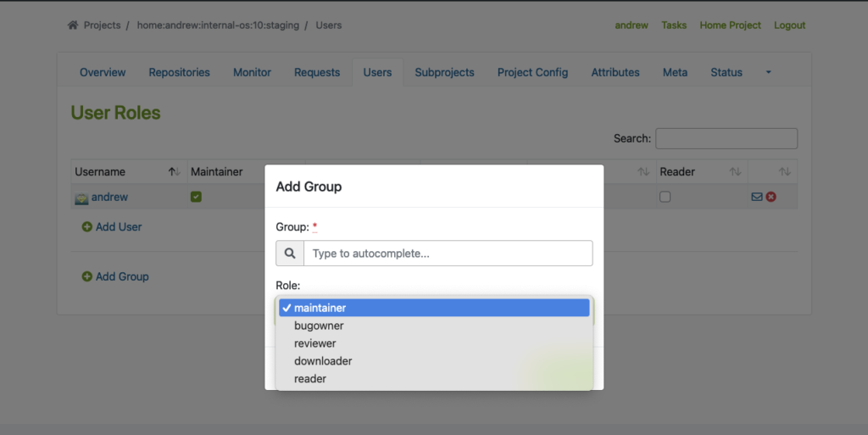868x435 pixels.
Task: Click the red remove icon for andrew
Action: (x=771, y=198)
